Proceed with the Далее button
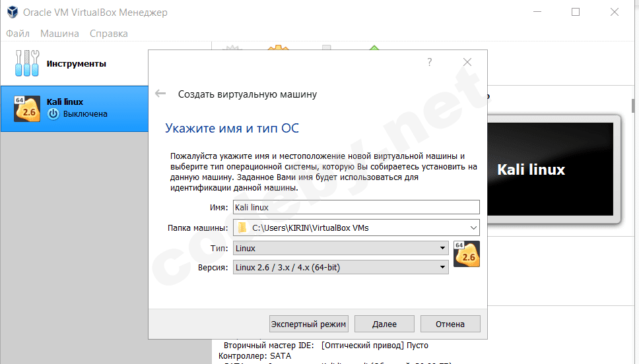 tap(384, 324)
